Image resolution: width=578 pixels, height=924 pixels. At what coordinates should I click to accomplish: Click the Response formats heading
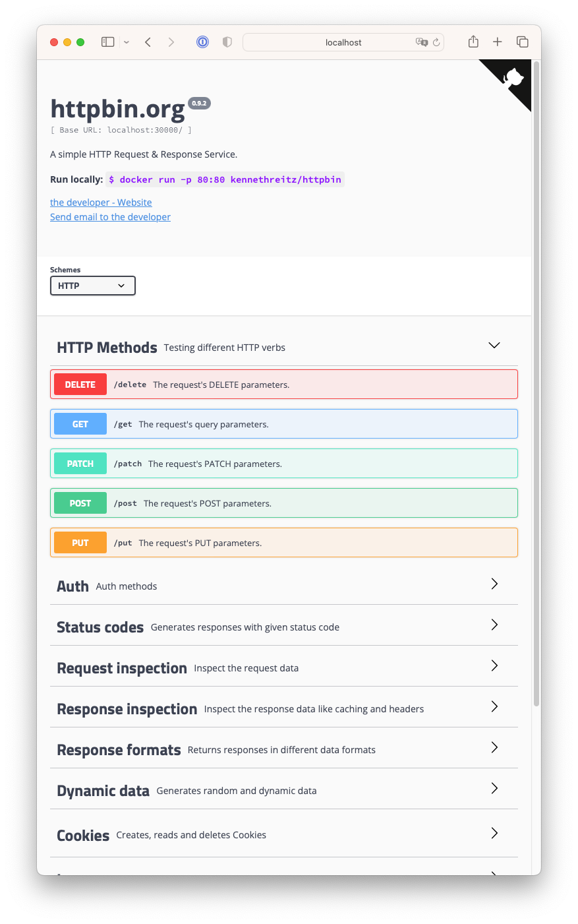(119, 750)
